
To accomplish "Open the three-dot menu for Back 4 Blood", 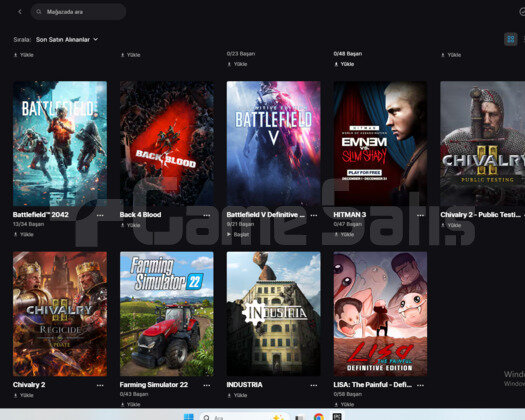I will (207, 215).
